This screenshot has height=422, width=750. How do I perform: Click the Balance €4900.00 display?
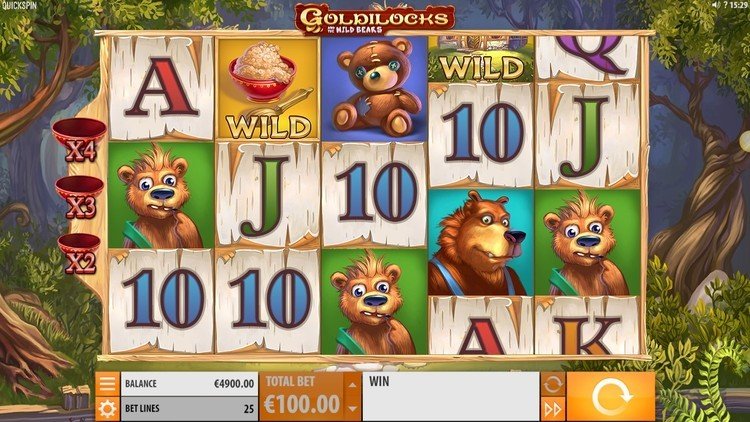[189, 384]
